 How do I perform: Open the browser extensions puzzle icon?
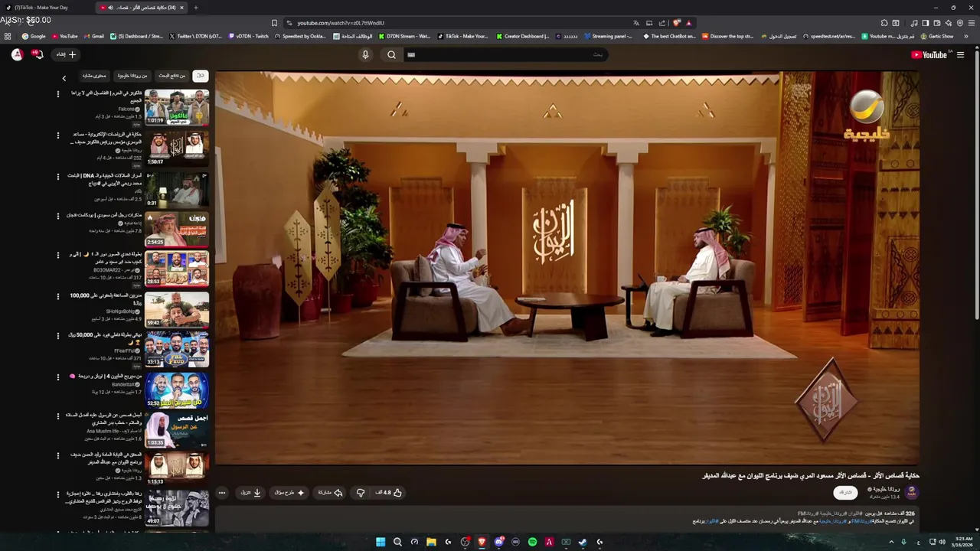884,23
